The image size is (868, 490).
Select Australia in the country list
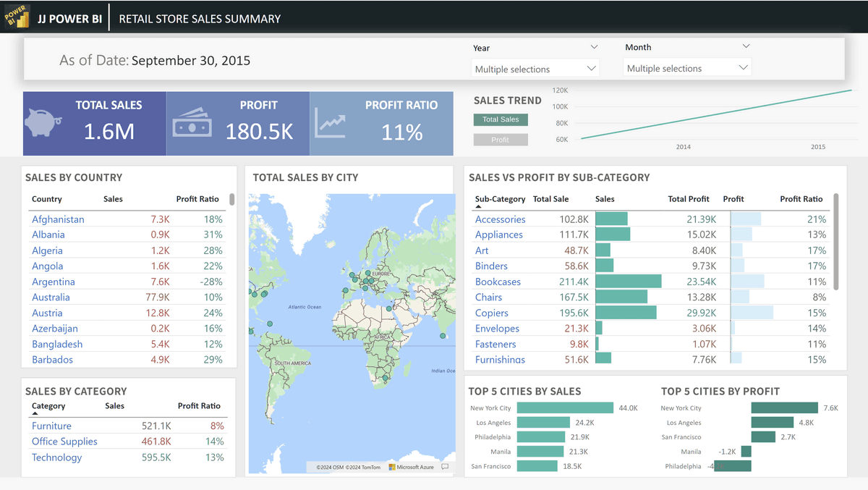[51, 297]
